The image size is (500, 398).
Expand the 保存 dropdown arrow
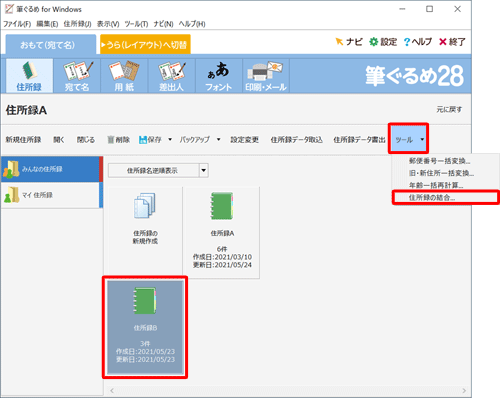coord(170,139)
